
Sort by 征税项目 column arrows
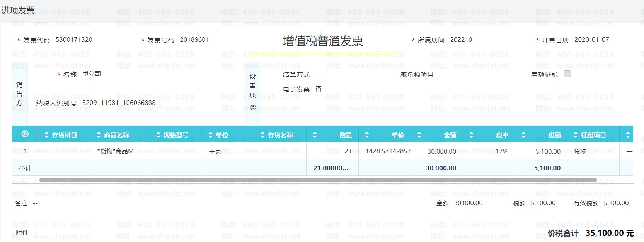coord(576,135)
